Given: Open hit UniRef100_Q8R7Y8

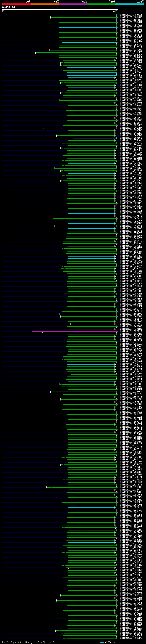Looking at the screenshot, I should coord(131,249).
